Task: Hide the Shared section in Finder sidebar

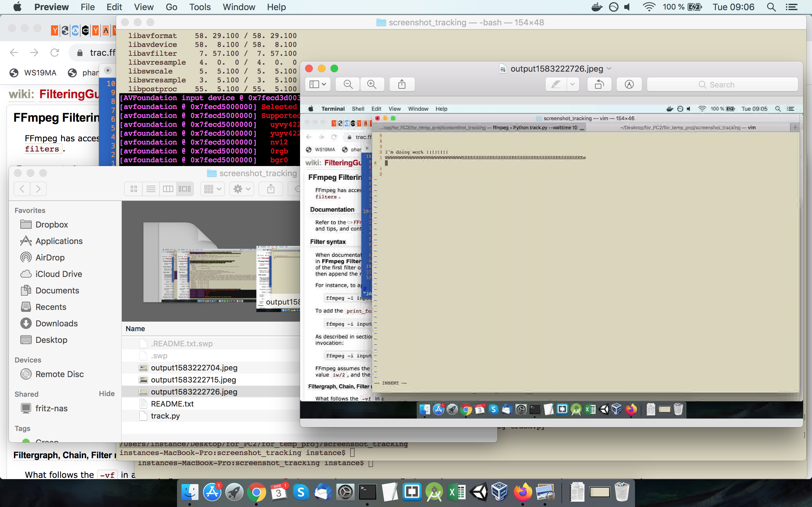Action: coord(106,394)
